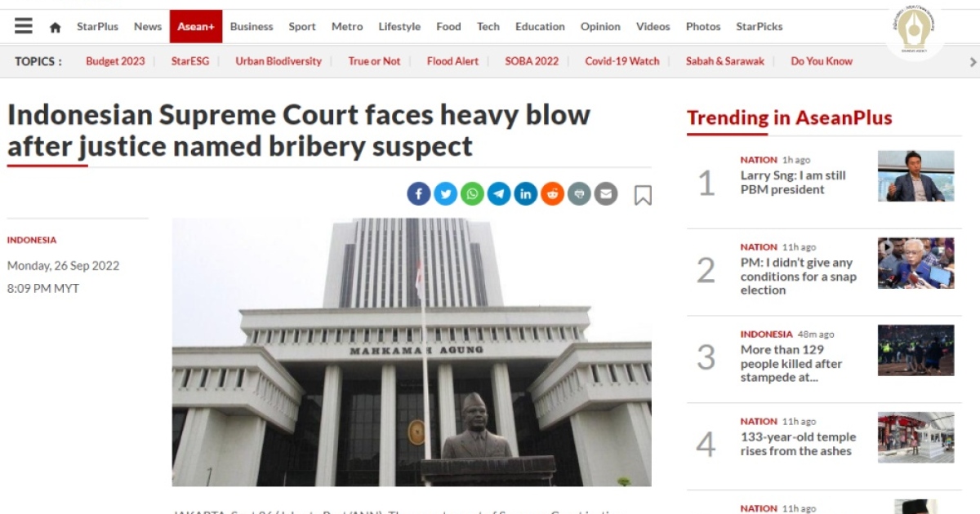Share article on Reddit
Viewport: 980px width, 514px height.
tap(553, 193)
